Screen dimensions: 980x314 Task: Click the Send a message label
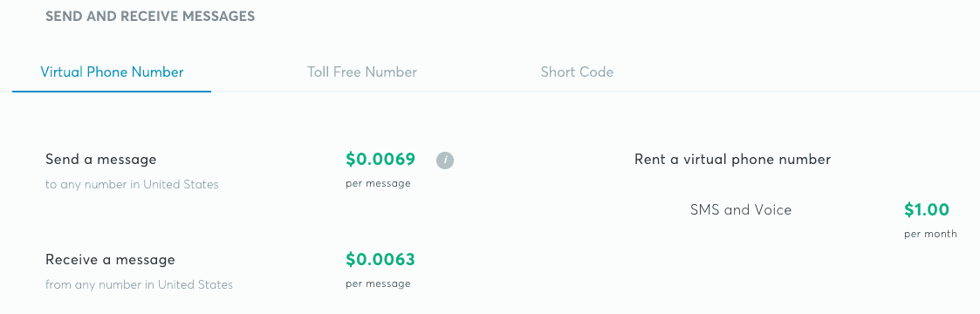(100, 160)
